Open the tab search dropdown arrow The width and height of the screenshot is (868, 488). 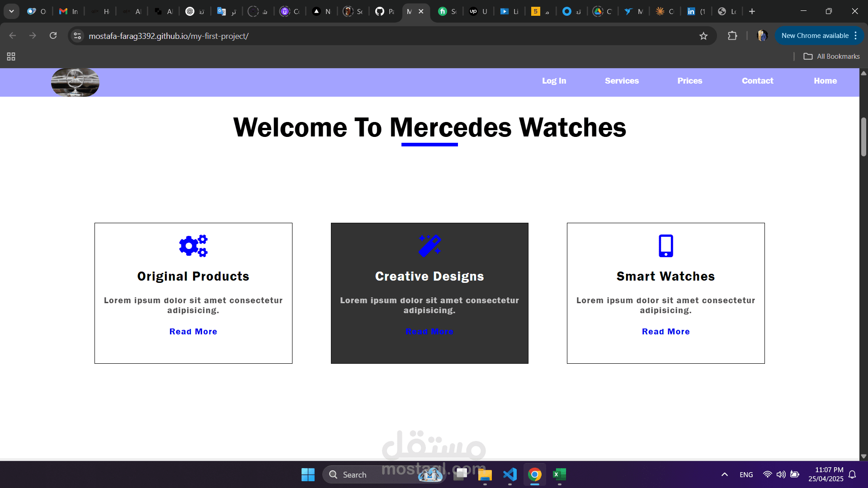(x=11, y=11)
